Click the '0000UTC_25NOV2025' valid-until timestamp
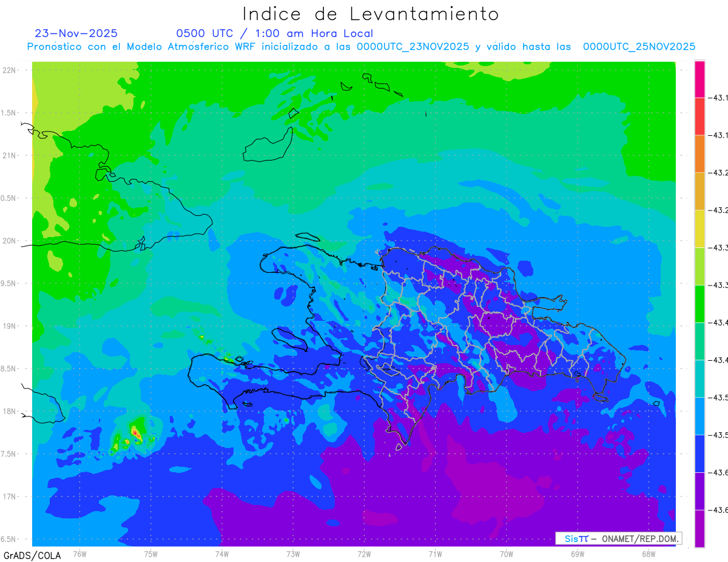This screenshot has width=728, height=562. pos(639,47)
